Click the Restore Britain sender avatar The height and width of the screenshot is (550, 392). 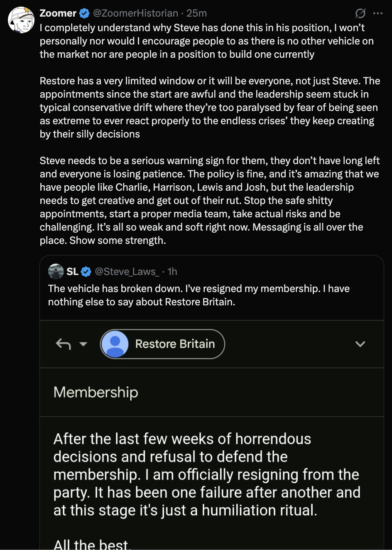click(x=115, y=344)
